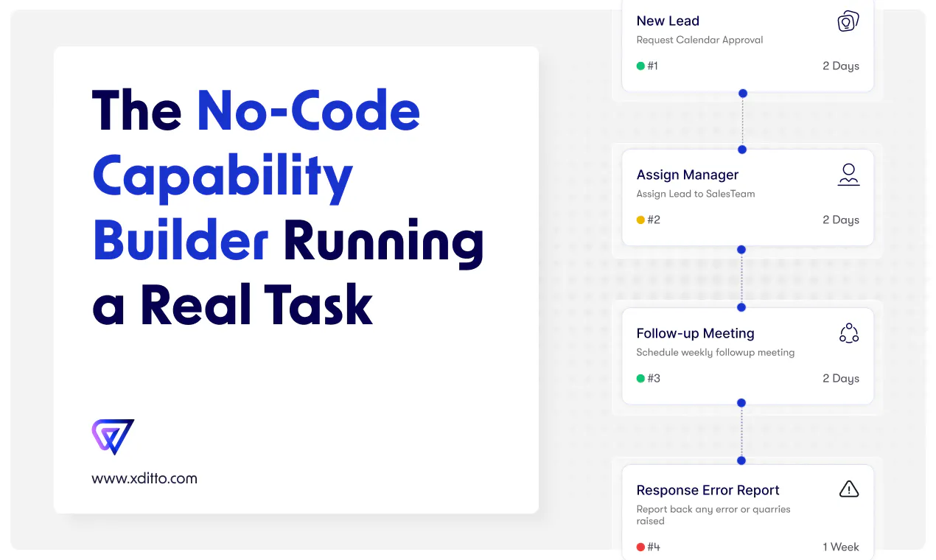Click the connector node above Assign Manager card
Screen dimensions: 936x560
742,150
